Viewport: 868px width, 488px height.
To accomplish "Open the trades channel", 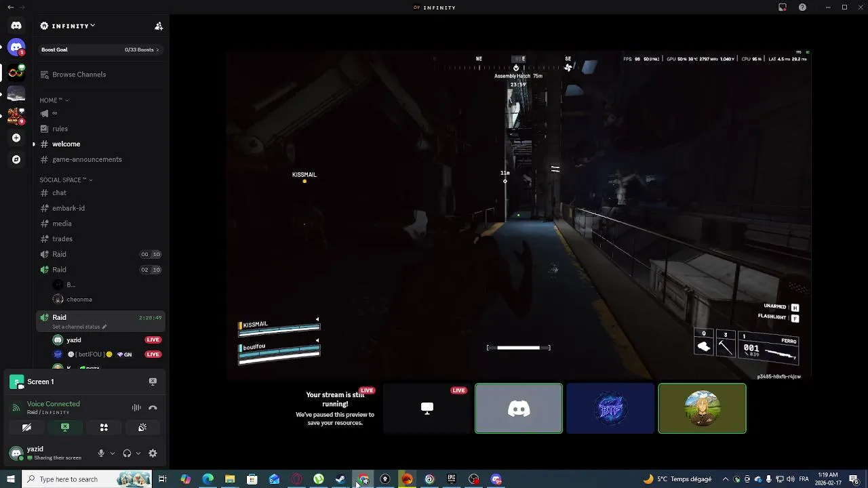I will pos(102,239).
